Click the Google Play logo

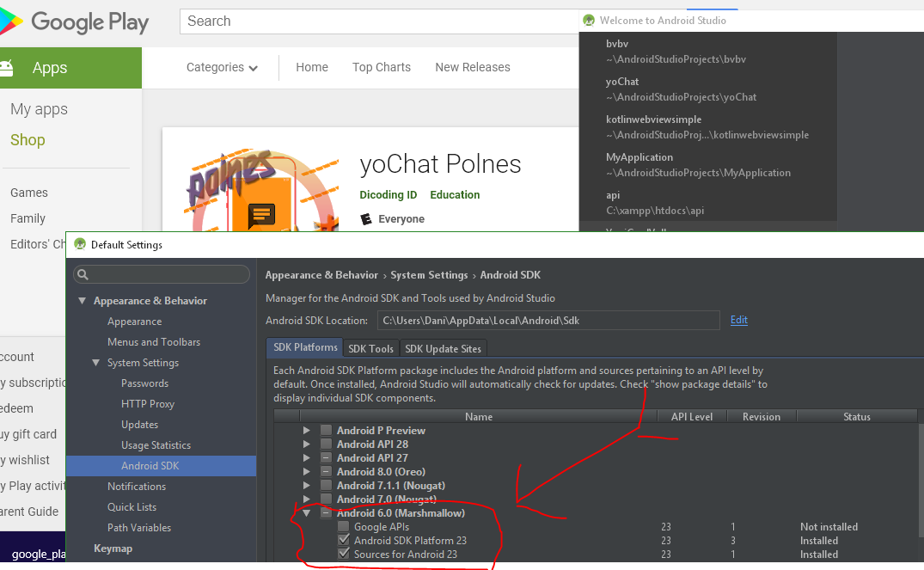(74, 21)
